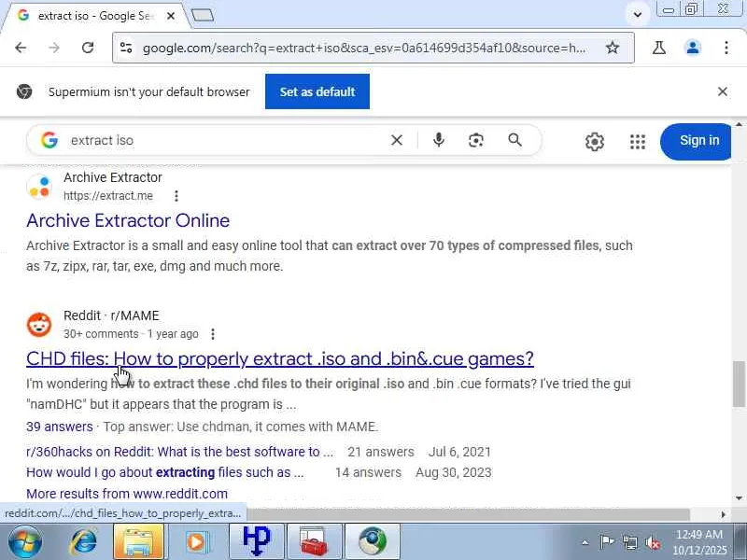Click the Archive Extractor site name text

113,177
